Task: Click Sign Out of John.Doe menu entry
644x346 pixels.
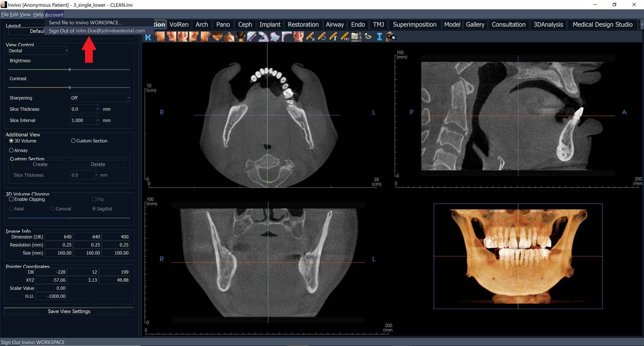Action: [x=97, y=31]
